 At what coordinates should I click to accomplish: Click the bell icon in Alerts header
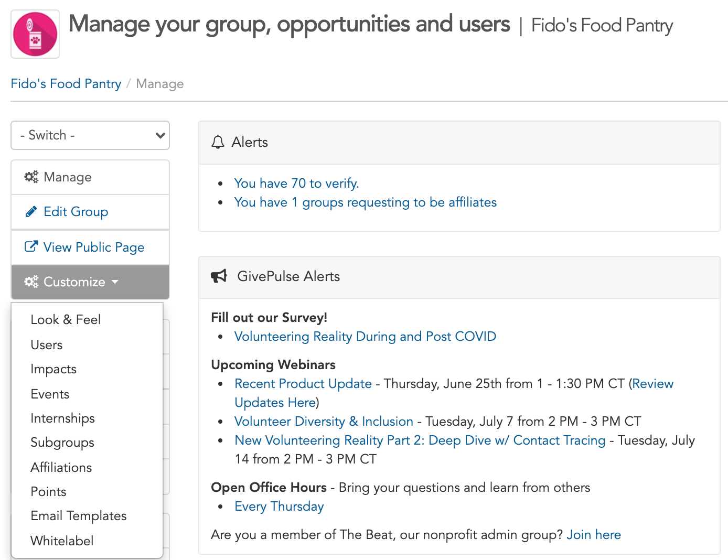click(x=218, y=142)
